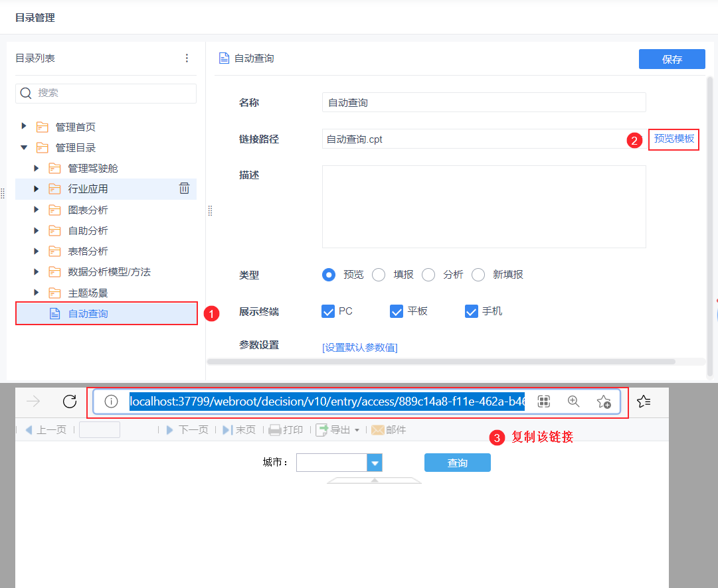Click the 管理首页 folder icon

point(42,127)
